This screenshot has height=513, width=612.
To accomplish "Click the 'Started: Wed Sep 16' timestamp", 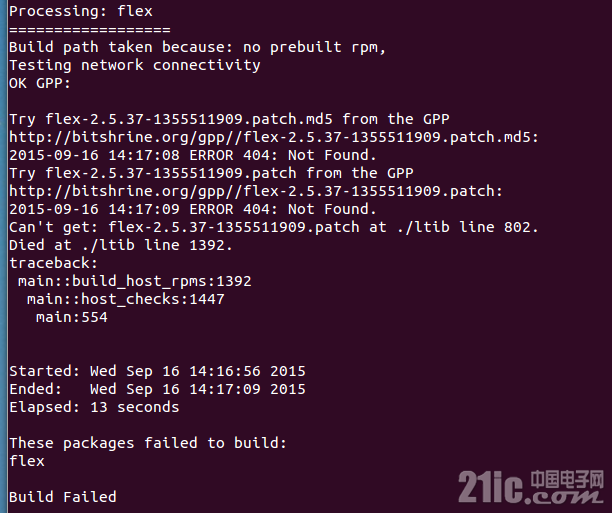I will (x=157, y=371).
